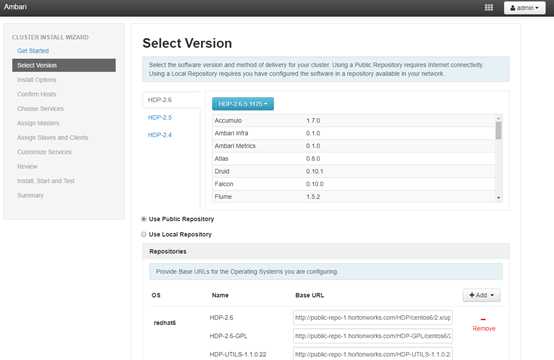
Task: Click the HDP-2.6-GPL Base URL field
Action: pos(373,336)
